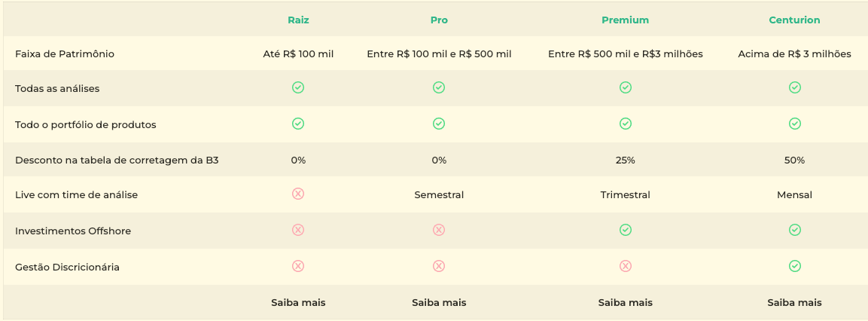Select the Premium plan header

pyautogui.click(x=625, y=20)
